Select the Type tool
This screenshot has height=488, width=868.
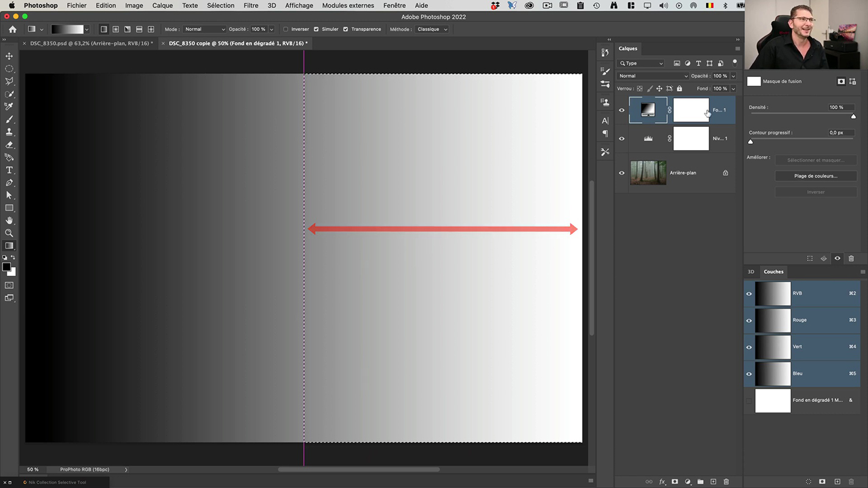pyautogui.click(x=9, y=170)
